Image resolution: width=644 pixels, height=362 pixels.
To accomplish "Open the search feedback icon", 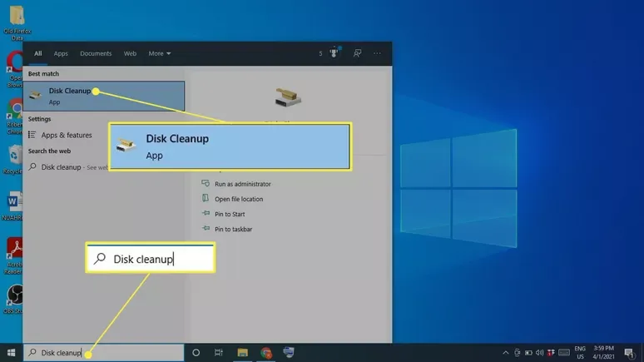I will click(357, 53).
